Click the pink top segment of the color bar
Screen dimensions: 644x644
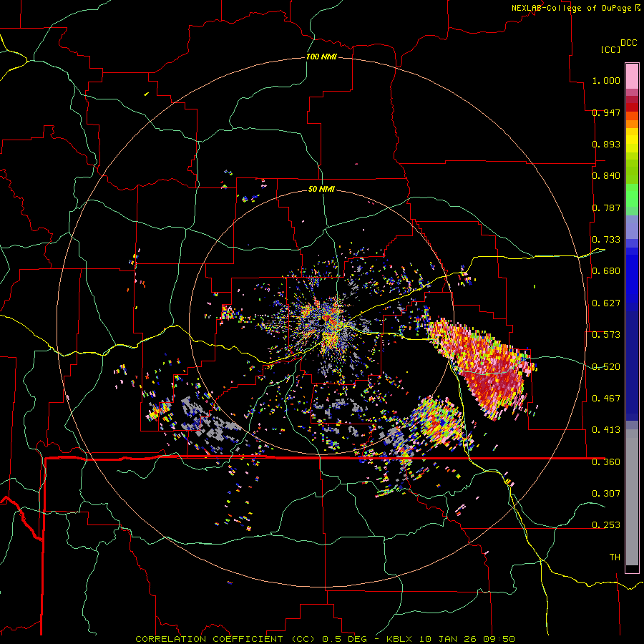632,76
